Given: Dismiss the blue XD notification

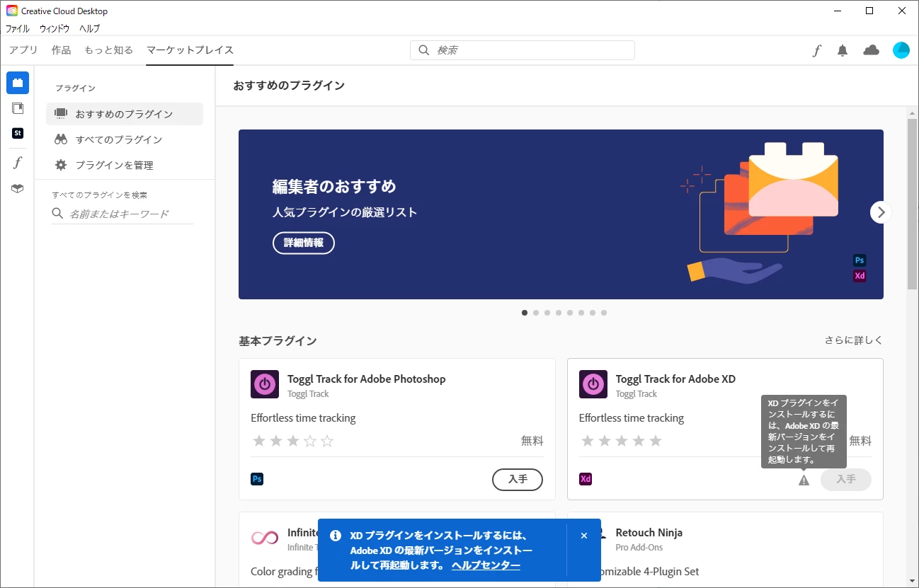Looking at the screenshot, I should 584,536.
